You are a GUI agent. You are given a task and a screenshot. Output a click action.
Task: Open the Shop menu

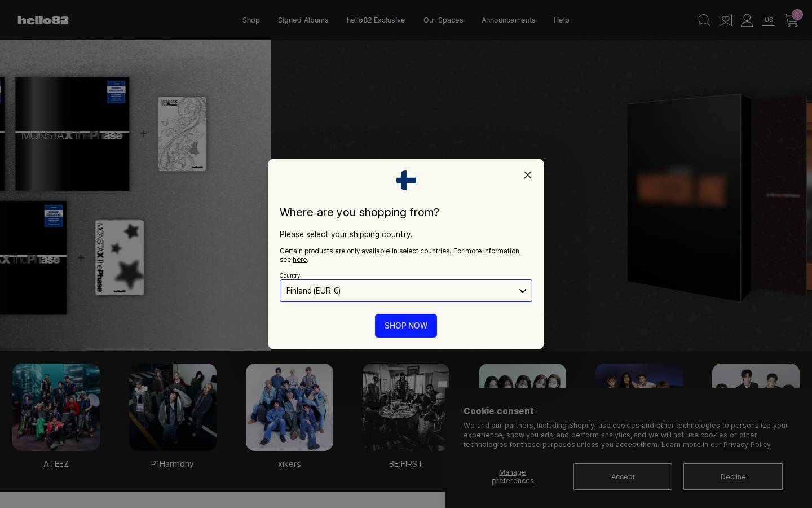(x=251, y=20)
